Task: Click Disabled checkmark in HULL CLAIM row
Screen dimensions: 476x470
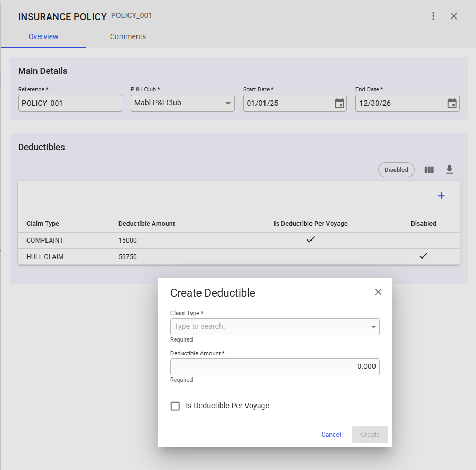Action: coord(423,256)
